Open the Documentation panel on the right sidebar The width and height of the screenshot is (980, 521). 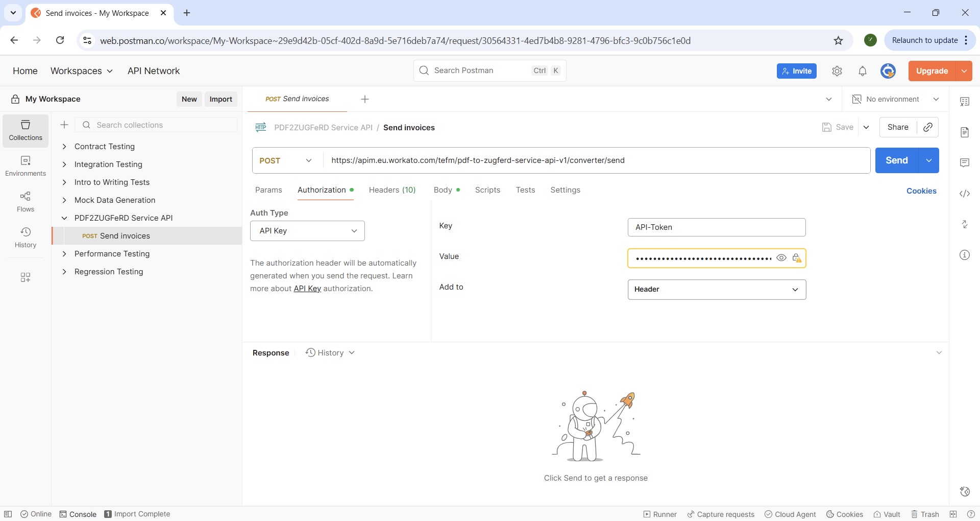click(965, 132)
